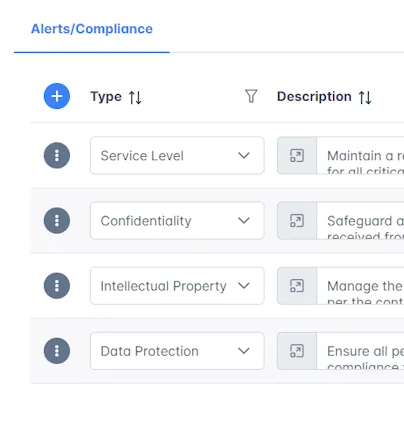This screenshot has width=404, height=422.
Task: Open the Intellectual Property type dropdown
Action: click(x=177, y=286)
